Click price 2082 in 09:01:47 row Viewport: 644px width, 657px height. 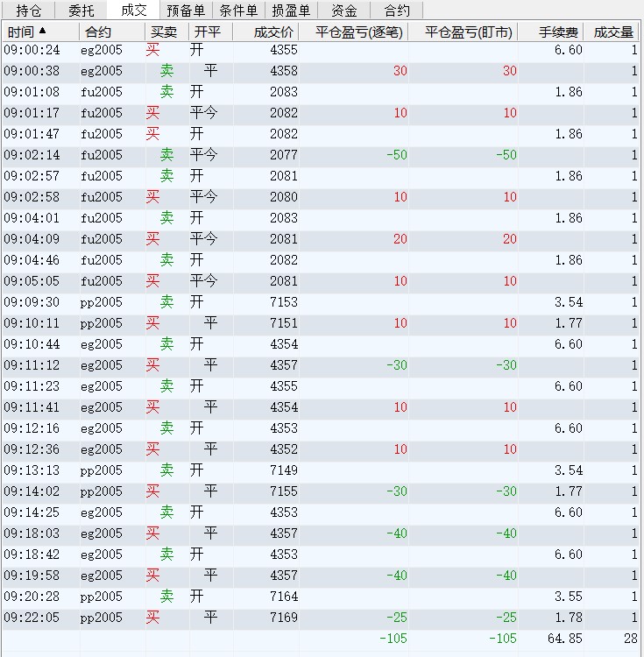[x=284, y=134]
